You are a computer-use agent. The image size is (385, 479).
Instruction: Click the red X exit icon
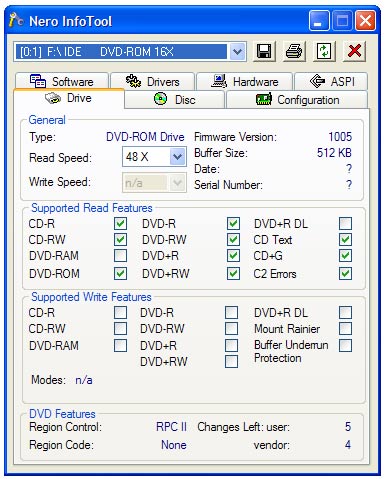354,52
